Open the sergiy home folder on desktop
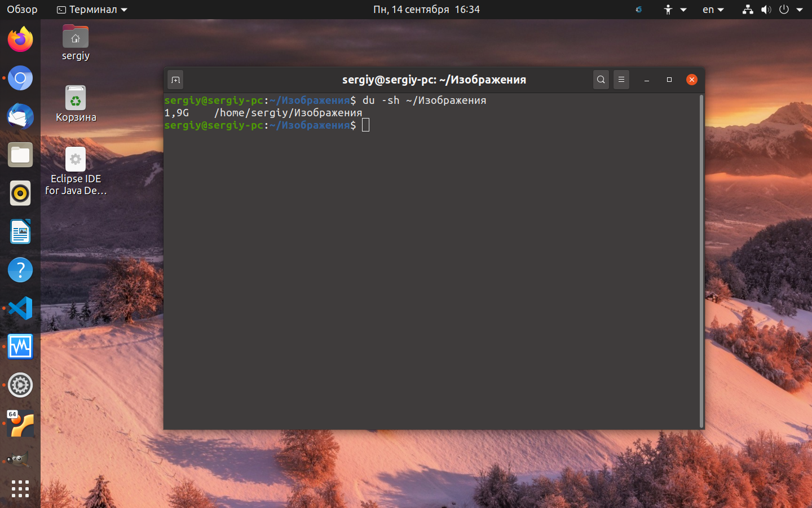The image size is (812, 508). 76,43
